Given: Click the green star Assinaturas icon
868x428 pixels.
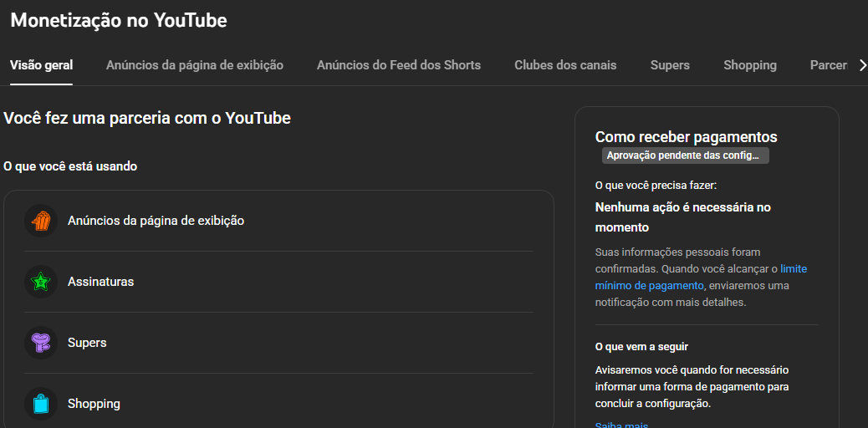Looking at the screenshot, I should [41, 282].
